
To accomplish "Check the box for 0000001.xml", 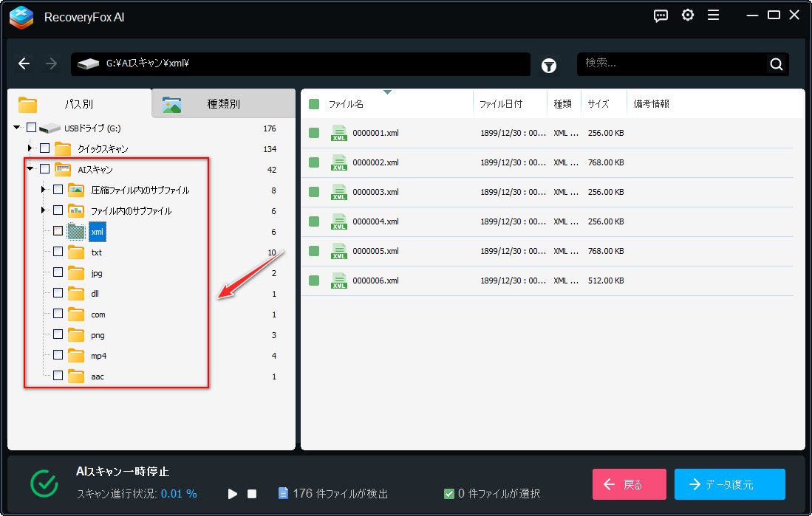I will tap(314, 133).
